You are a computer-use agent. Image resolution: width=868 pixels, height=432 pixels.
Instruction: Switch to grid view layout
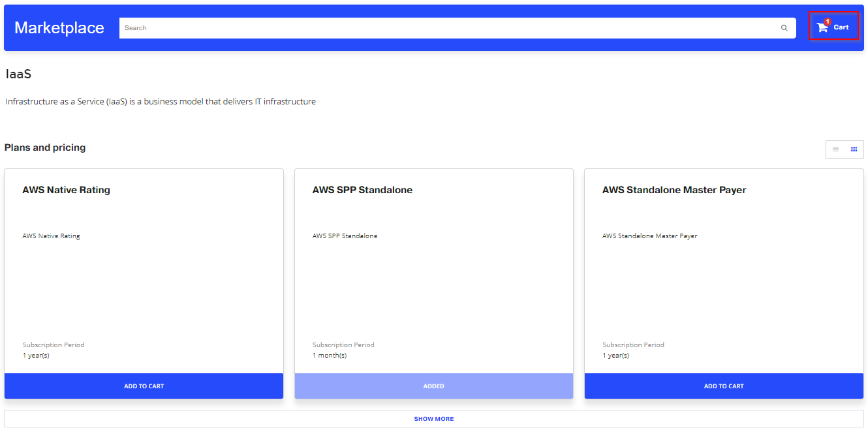point(854,149)
